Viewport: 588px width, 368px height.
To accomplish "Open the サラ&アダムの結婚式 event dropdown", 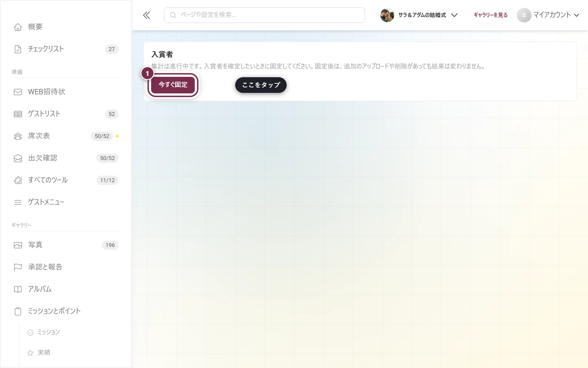I will click(419, 15).
